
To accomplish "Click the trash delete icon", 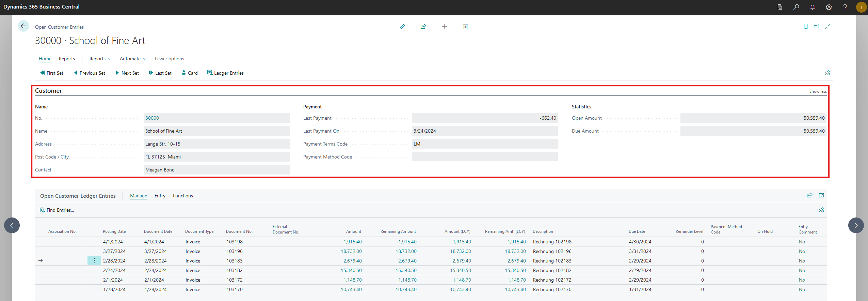I will coord(465,27).
